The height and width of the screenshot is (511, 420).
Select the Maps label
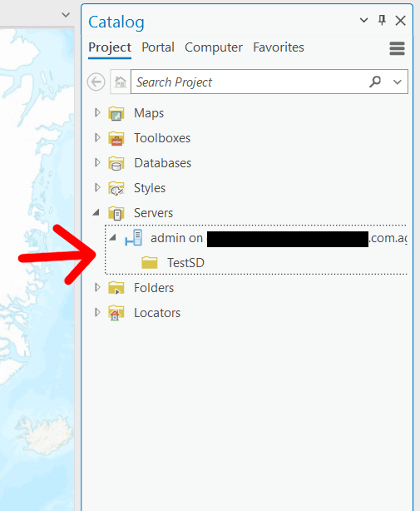(x=149, y=113)
